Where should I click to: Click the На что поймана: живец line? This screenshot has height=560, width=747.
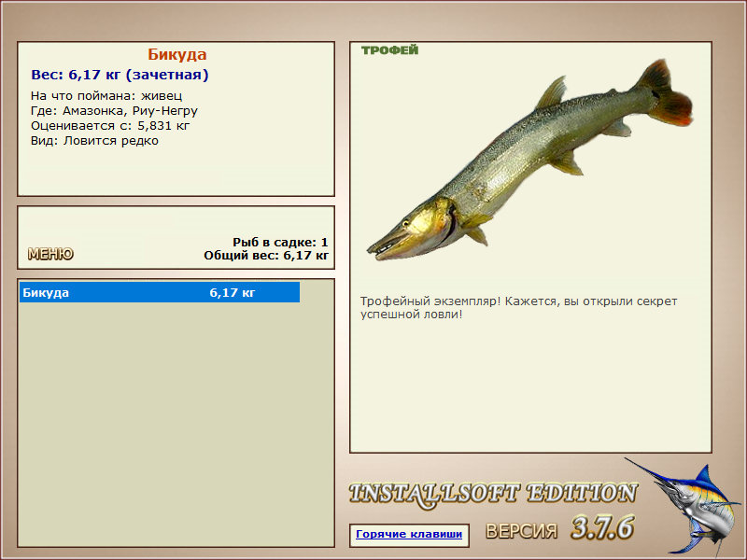click(x=106, y=96)
